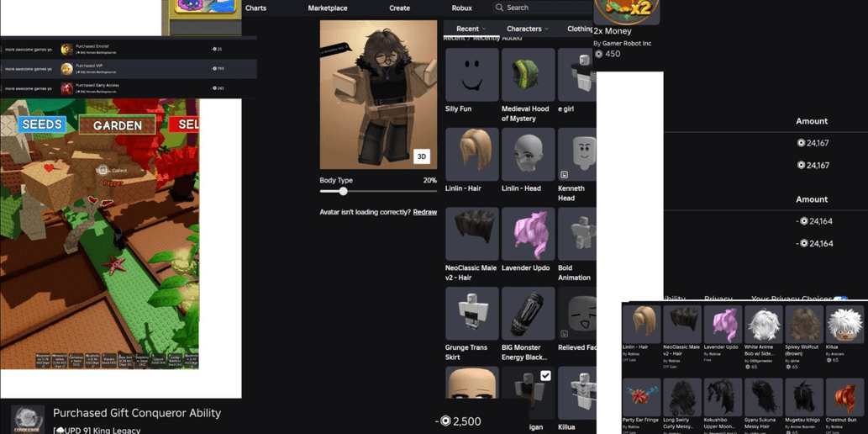The image size is (868, 434).
Task: Click the -245 Robux amount
Action: 217,88
